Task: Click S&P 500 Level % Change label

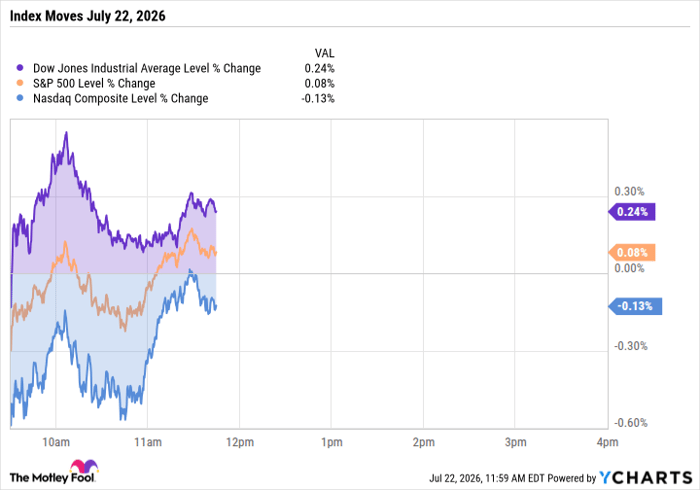Action: 94,83
